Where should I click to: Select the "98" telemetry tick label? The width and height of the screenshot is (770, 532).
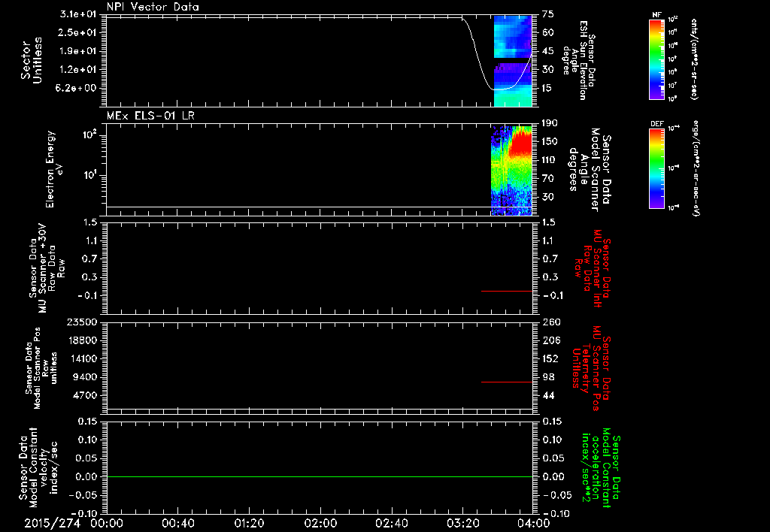tap(548, 377)
